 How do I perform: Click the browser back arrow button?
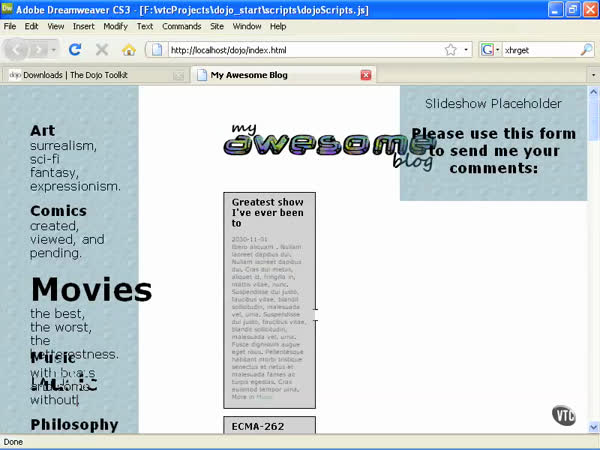coord(18,49)
